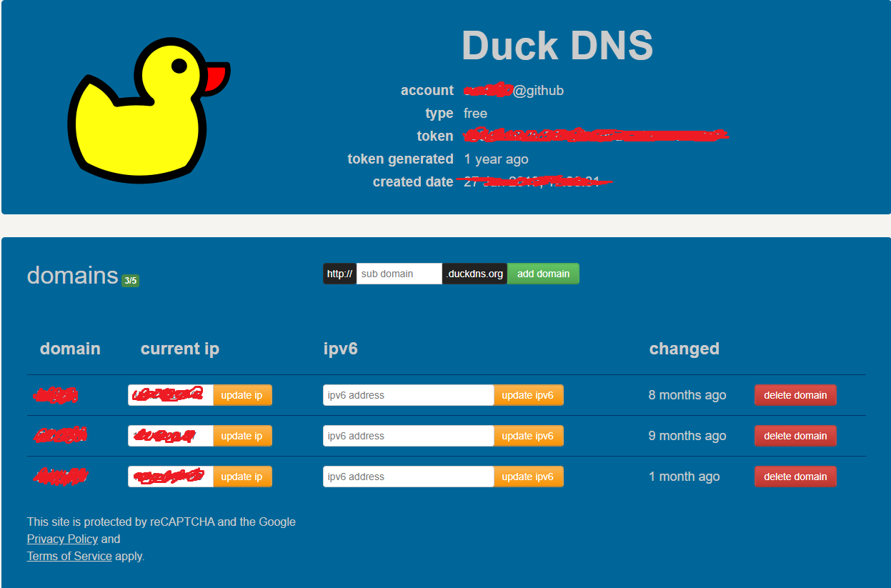Click the 'changed' column header
Image resolution: width=891 pixels, height=588 pixels.
pyautogui.click(x=685, y=349)
